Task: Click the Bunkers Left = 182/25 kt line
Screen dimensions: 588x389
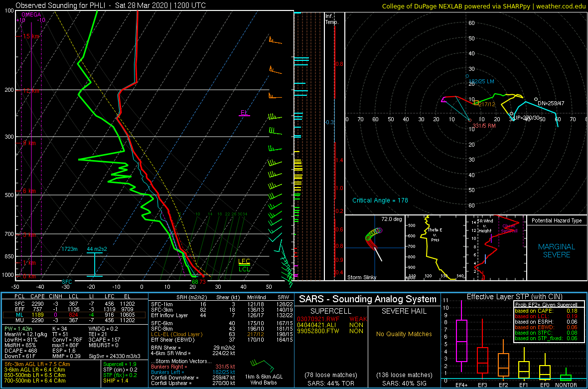Action: click(193, 373)
